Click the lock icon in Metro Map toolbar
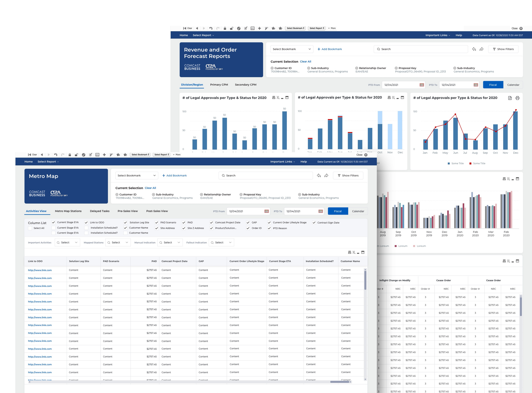The height and width of the screenshot is (393, 532). 70,155
